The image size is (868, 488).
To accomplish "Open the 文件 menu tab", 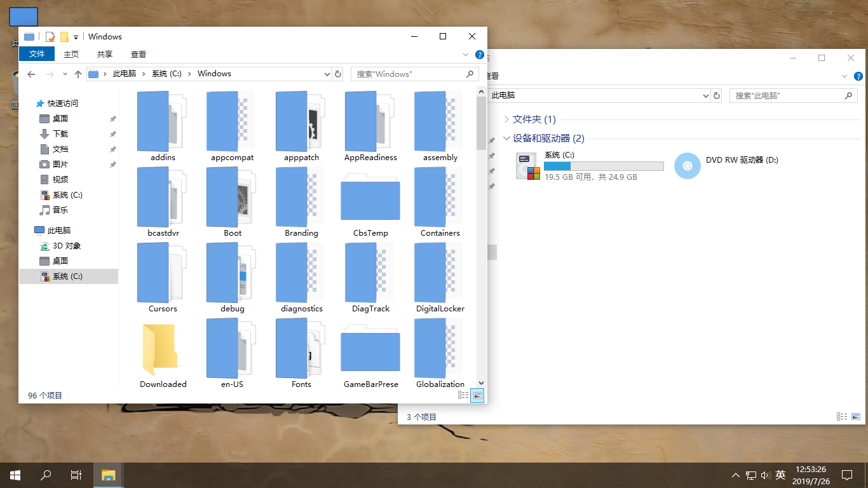I will (x=37, y=55).
